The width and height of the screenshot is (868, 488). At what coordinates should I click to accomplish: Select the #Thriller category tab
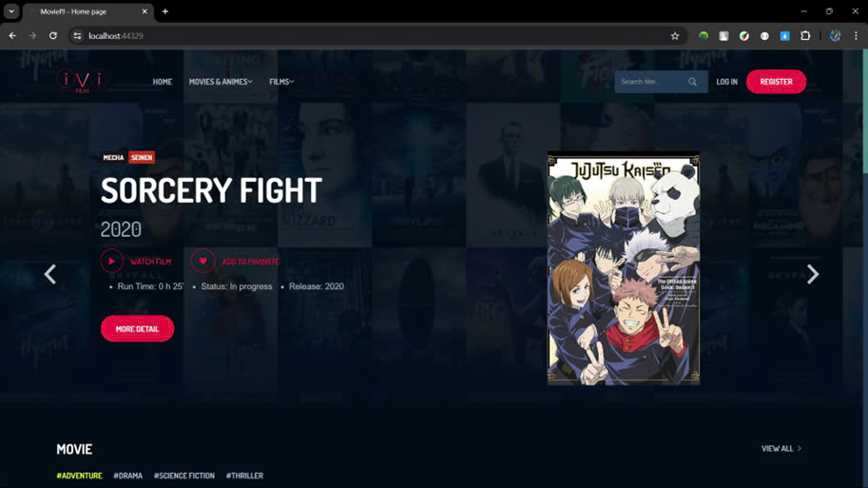pos(244,476)
